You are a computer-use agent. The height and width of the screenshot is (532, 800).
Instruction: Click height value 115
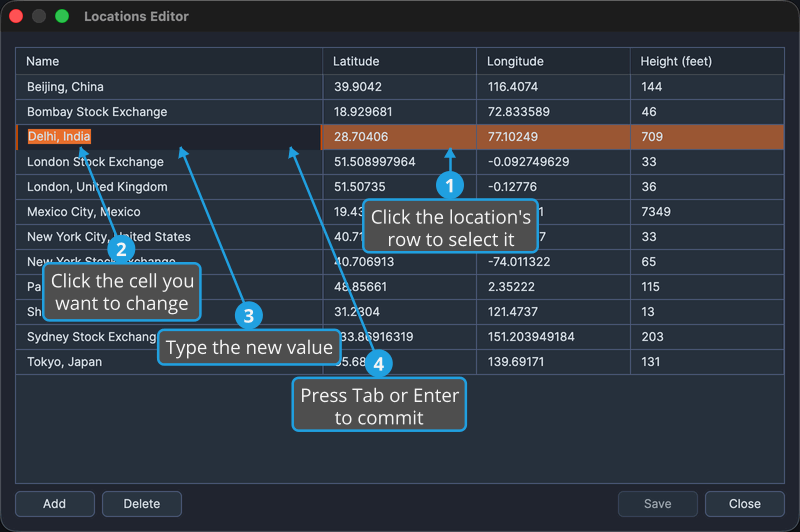coord(651,287)
